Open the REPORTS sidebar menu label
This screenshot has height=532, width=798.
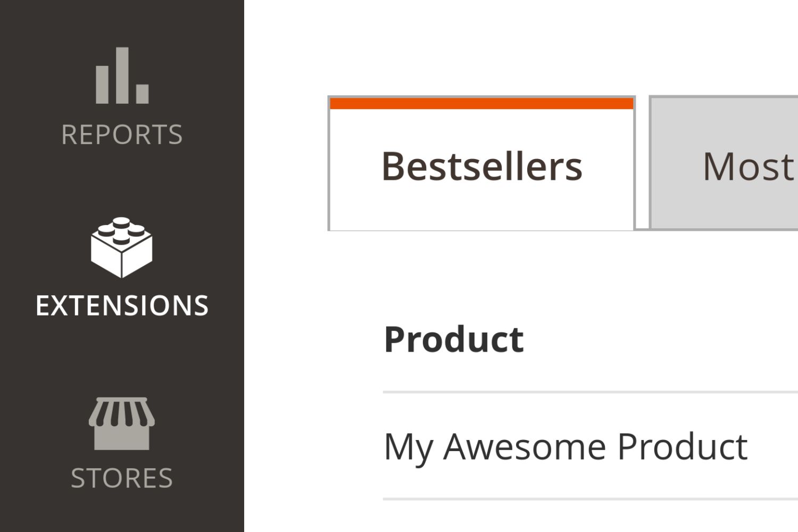(122, 135)
